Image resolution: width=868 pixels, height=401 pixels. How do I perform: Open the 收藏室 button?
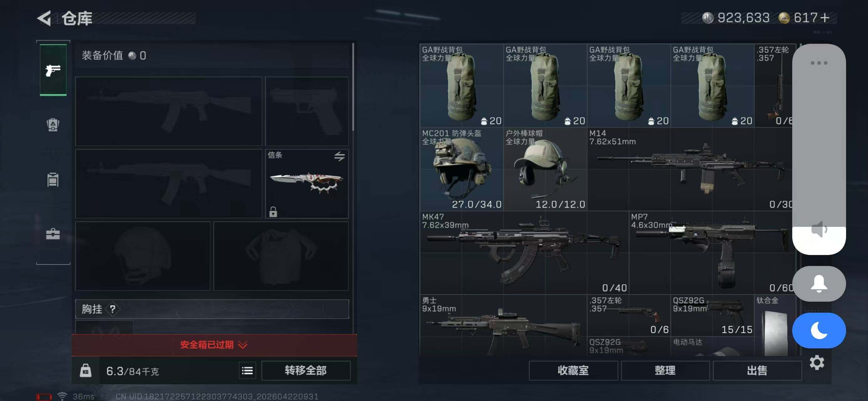(x=573, y=370)
